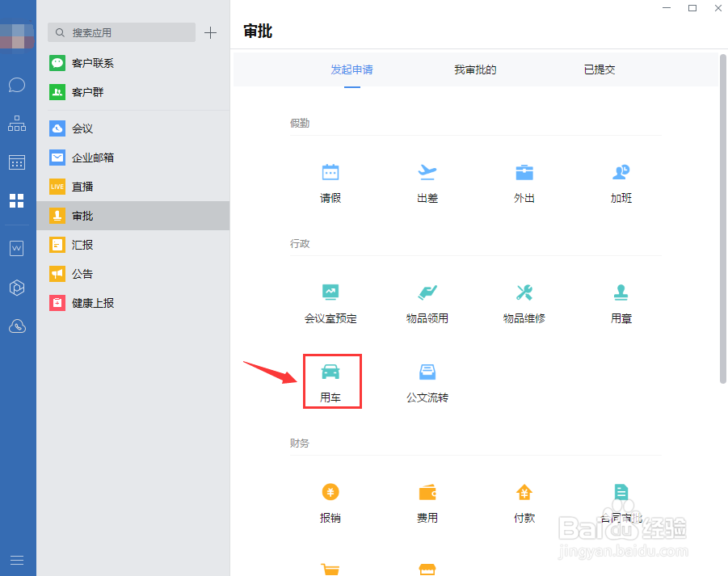The image size is (728, 576).
Task: Select the chat icon in the sidebar
Action: pyautogui.click(x=17, y=84)
